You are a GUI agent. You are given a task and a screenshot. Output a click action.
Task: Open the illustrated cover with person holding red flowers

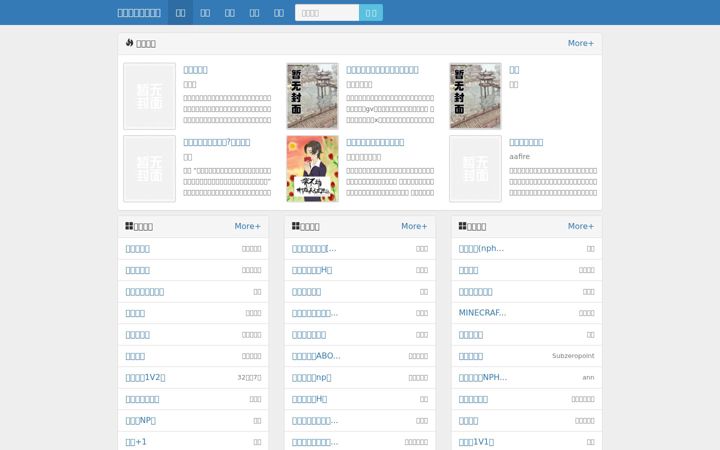tap(312, 169)
